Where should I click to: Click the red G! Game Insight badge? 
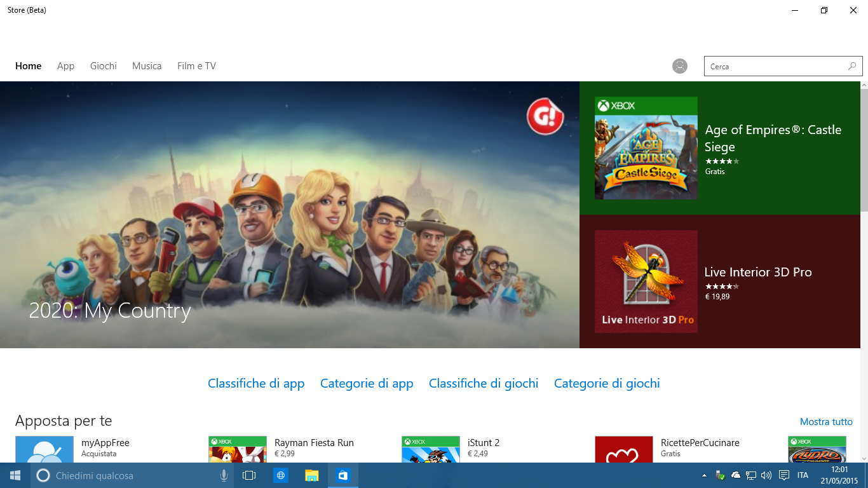545,116
